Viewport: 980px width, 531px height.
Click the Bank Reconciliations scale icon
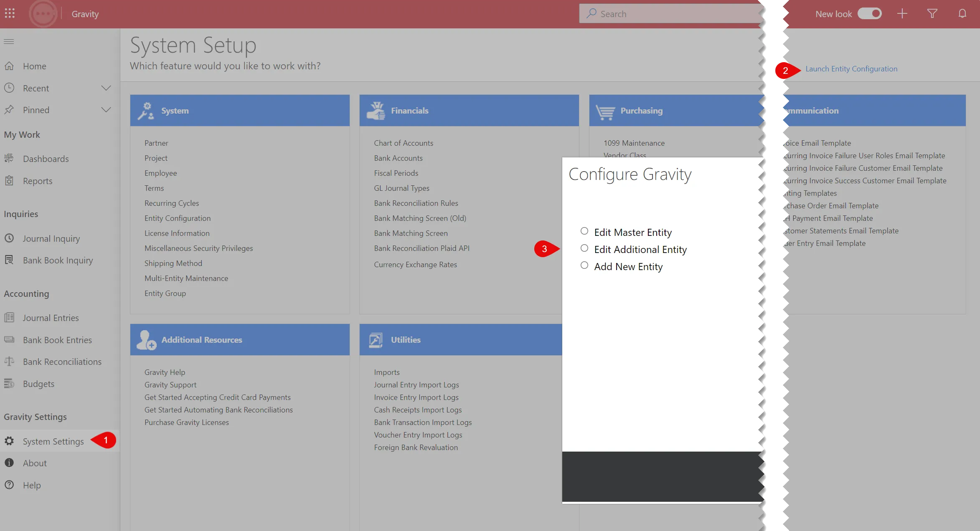tap(9, 362)
